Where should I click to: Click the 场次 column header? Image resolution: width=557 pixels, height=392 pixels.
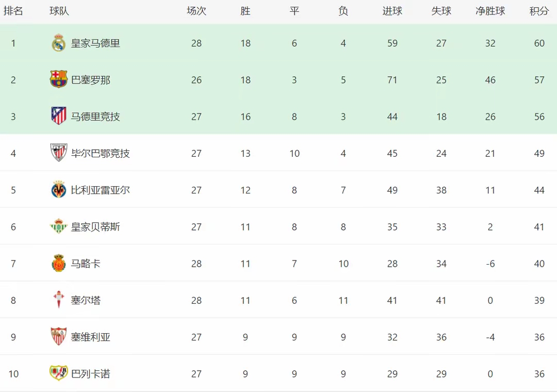(x=196, y=11)
